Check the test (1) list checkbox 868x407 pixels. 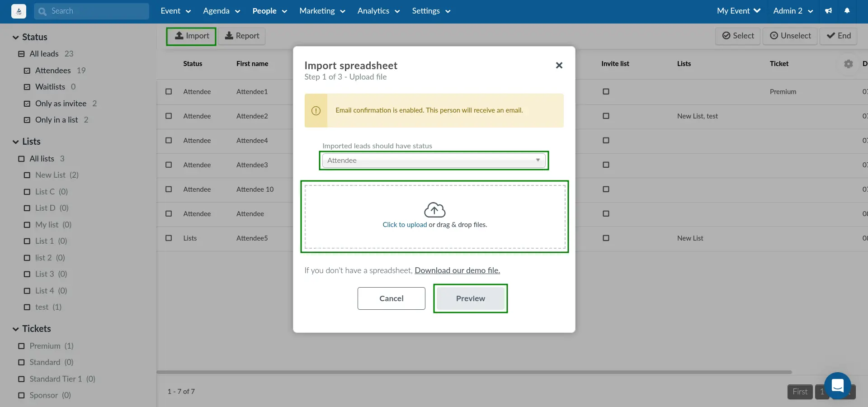[x=27, y=307]
